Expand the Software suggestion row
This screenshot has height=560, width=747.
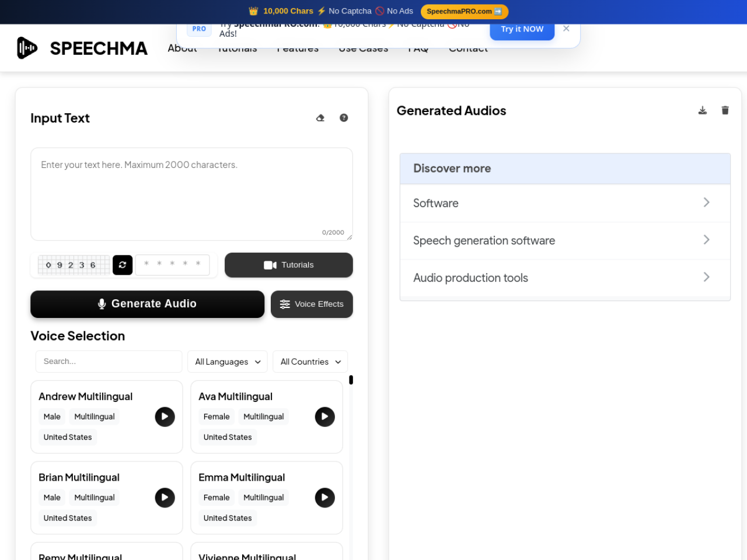pos(565,203)
